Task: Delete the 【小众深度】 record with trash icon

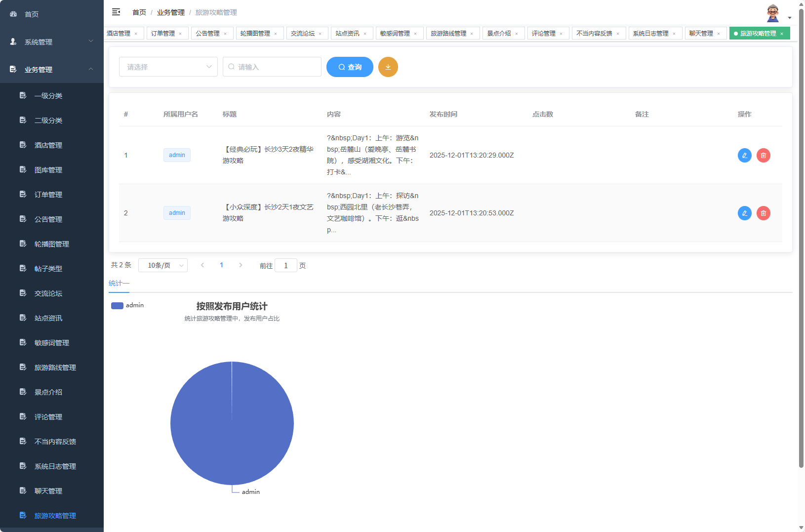Action: click(x=763, y=213)
